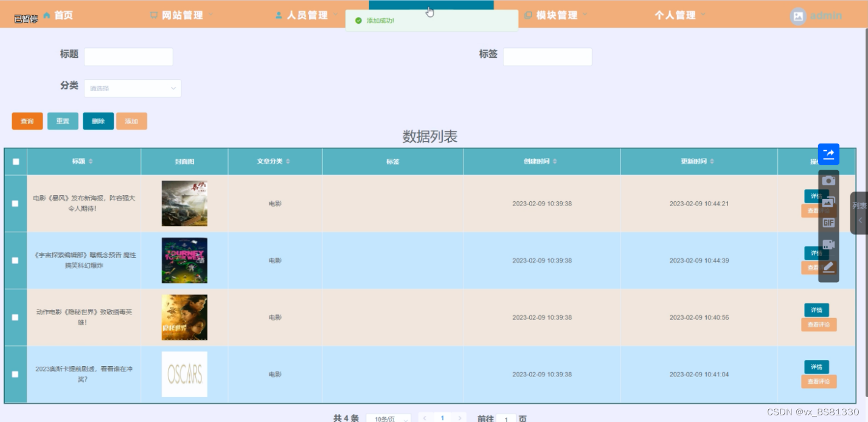Open the 网站管理 menu

(182, 15)
